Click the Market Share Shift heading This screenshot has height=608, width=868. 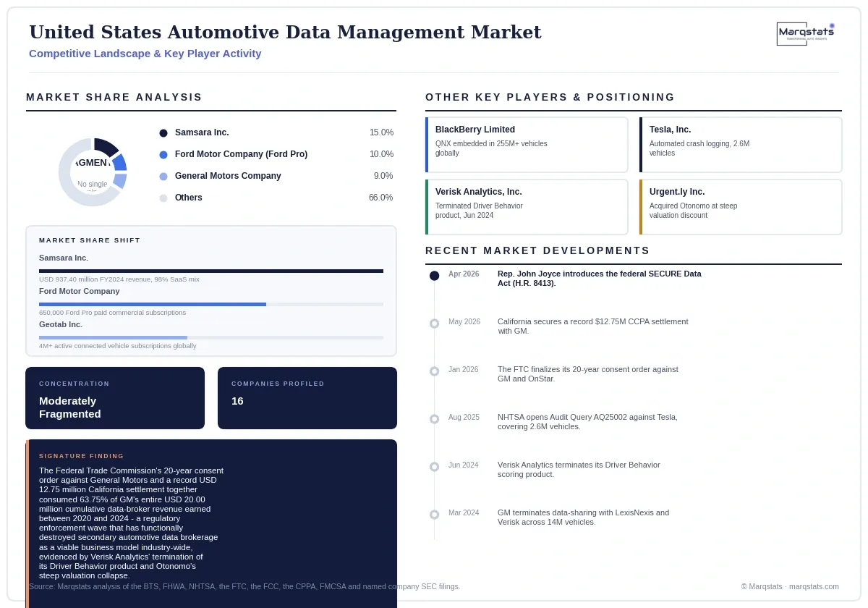[x=90, y=240]
